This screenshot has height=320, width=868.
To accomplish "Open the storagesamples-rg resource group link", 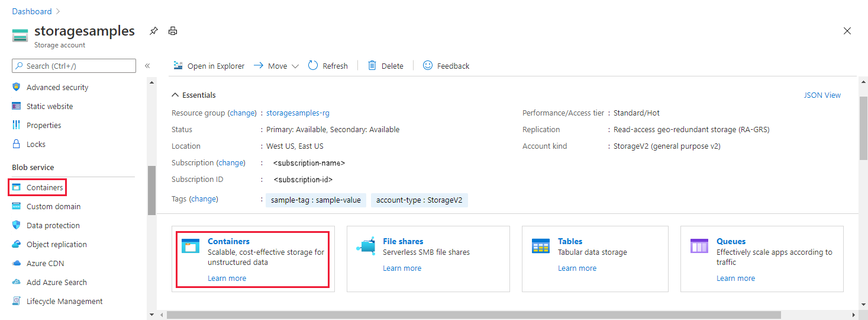I will point(298,113).
